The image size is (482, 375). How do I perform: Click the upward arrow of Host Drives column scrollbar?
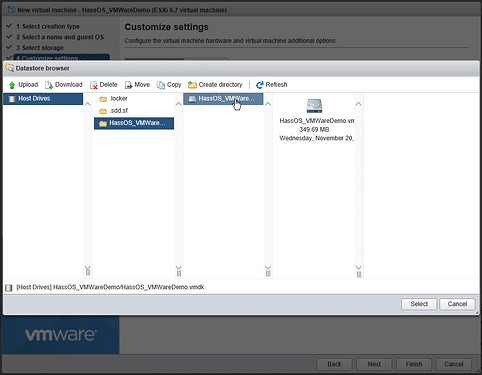point(88,104)
